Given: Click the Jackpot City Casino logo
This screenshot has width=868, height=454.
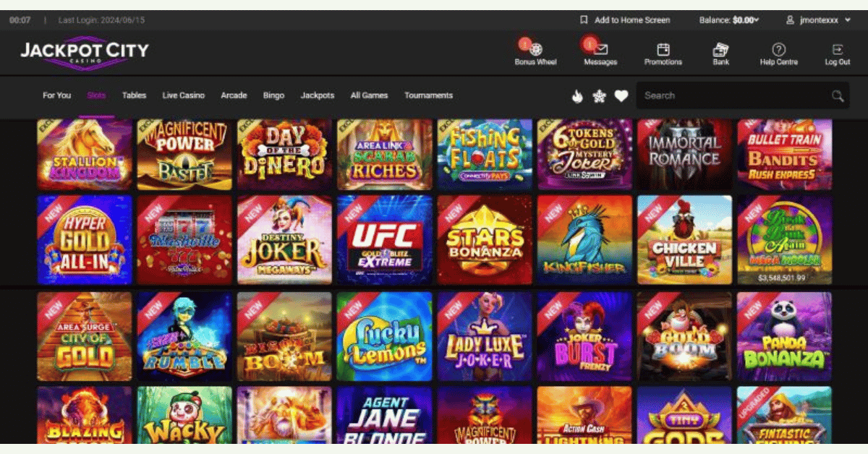Looking at the screenshot, I should (84, 51).
